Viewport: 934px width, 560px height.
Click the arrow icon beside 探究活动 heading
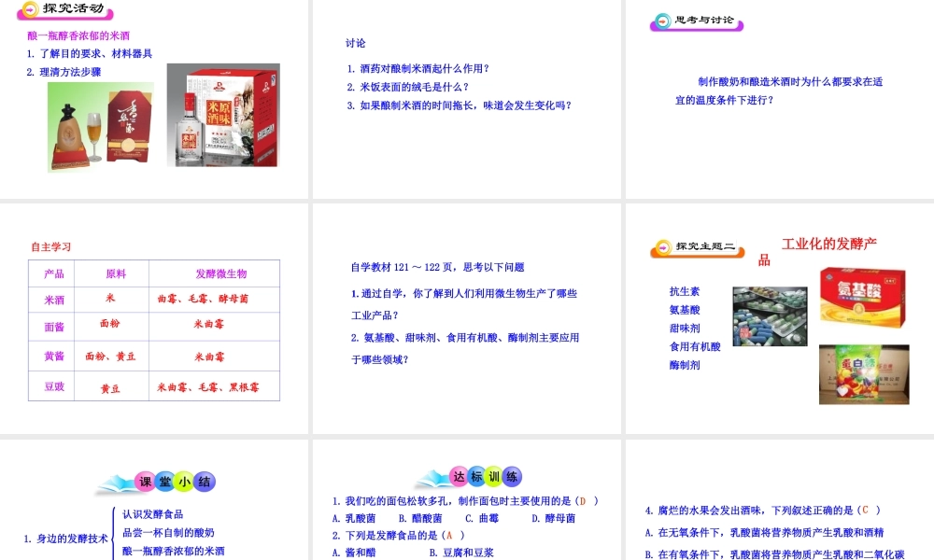(x=29, y=9)
